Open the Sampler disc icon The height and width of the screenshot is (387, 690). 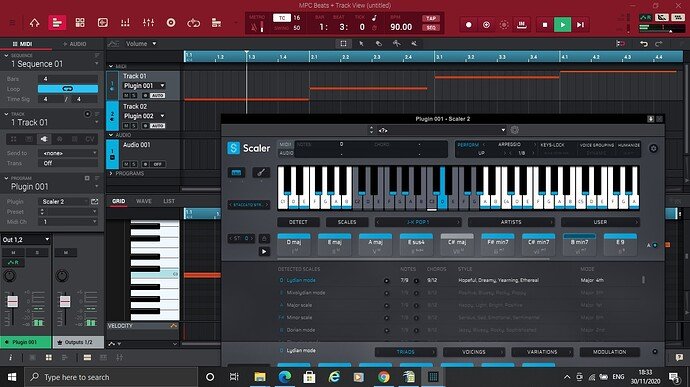(171, 23)
